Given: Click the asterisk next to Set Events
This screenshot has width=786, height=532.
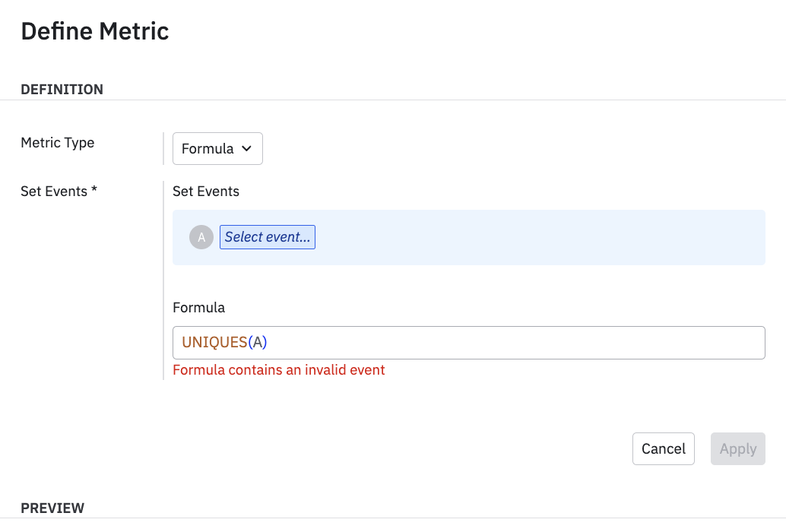Looking at the screenshot, I should tap(94, 191).
